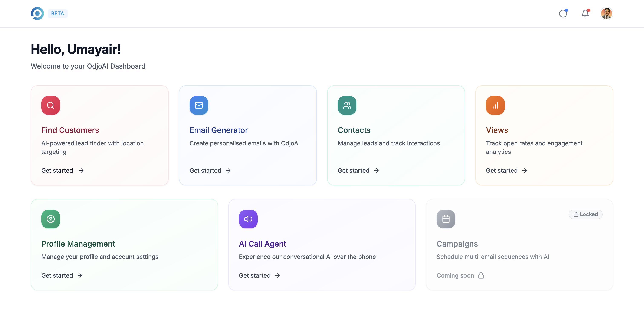Click the Email Generator envelope icon
Screen dimensions: 644x324
pyautogui.click(x=199, y=105)
